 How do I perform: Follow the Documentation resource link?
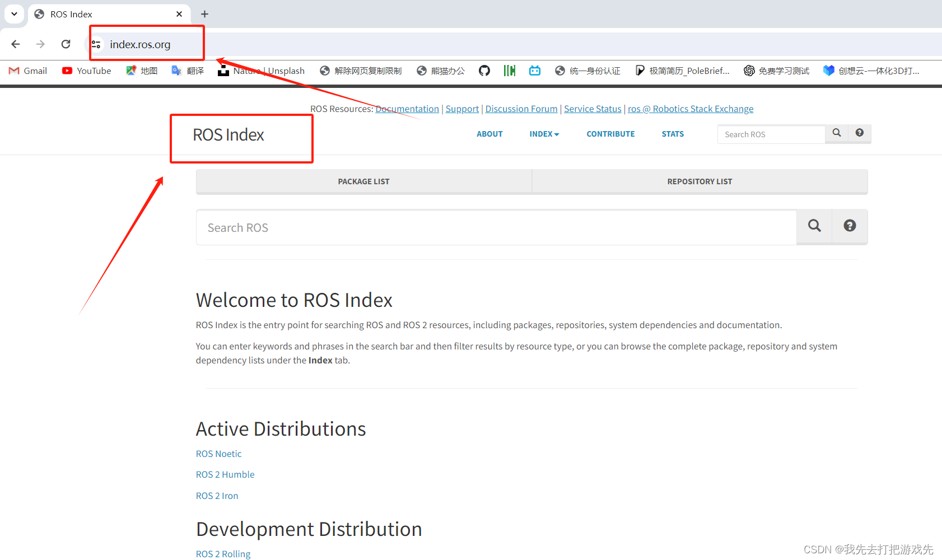pos(407,109)
